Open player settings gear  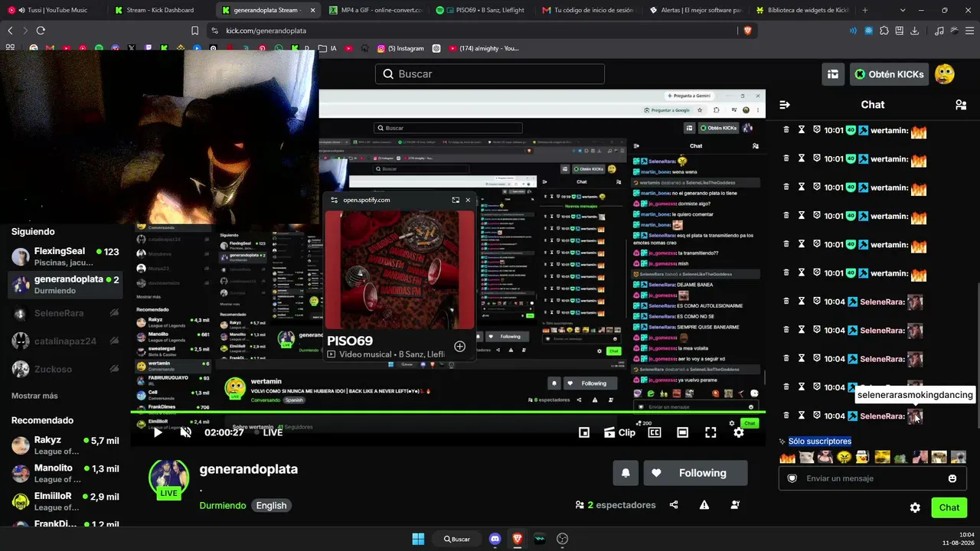739,432
